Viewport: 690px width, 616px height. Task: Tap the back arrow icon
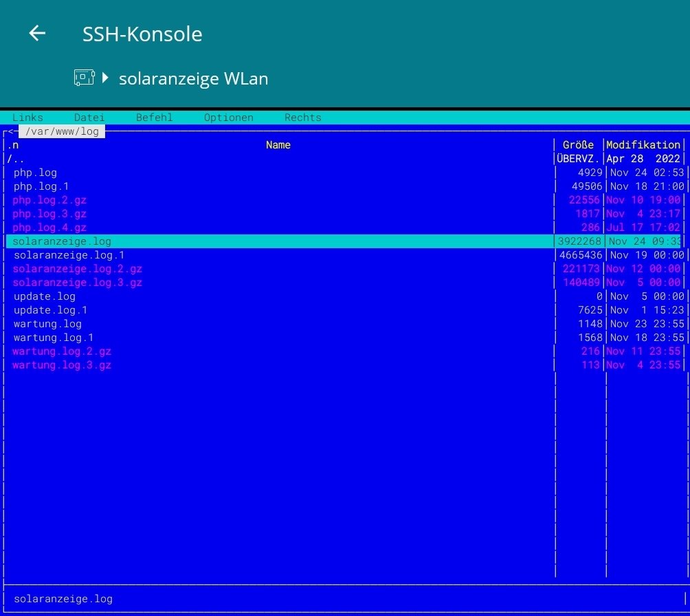37,34
